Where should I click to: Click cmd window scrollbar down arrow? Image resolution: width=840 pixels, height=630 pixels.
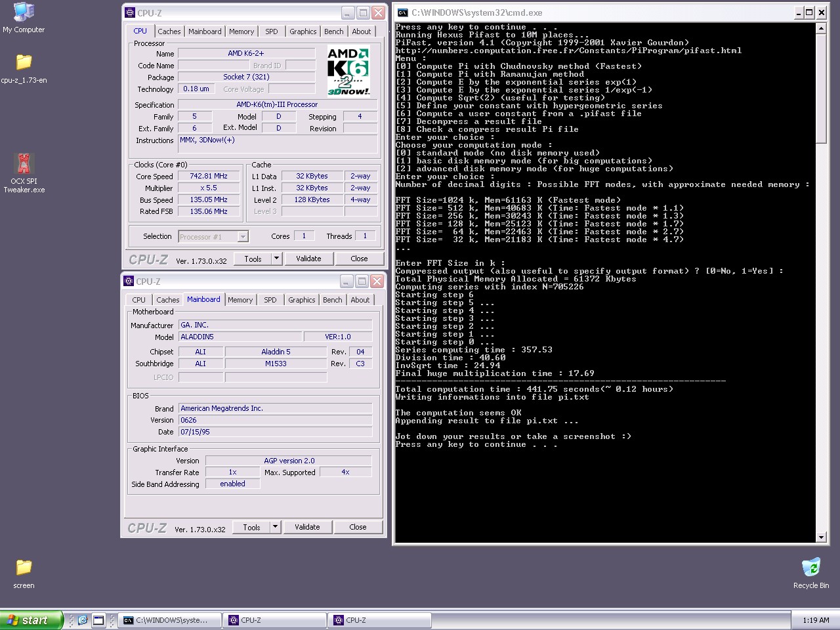pos(822,537)
